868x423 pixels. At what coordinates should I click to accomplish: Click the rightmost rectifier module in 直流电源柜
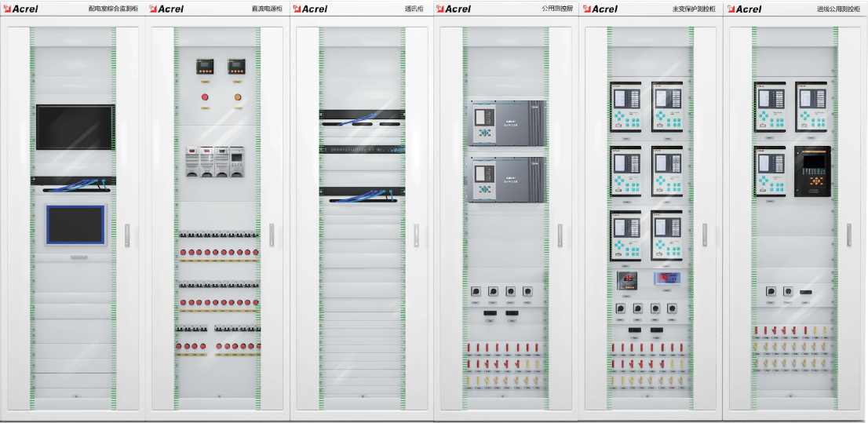tap(236, 161)
